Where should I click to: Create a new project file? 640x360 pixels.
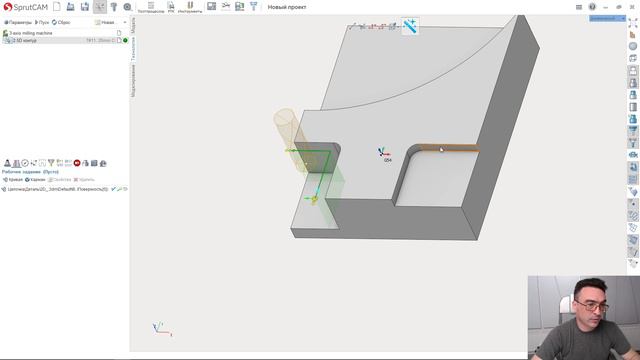[57, 7]
